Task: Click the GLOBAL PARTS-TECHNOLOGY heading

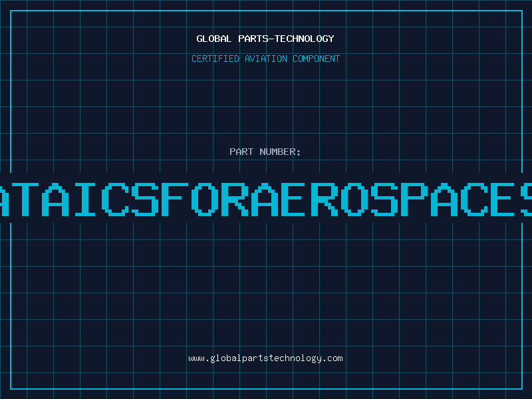Action: click(265, 39)
